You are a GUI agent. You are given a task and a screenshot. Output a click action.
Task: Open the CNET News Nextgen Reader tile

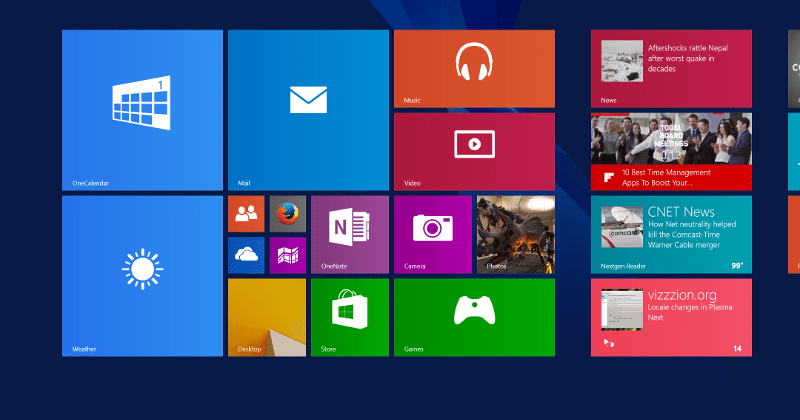pos(671,234)
